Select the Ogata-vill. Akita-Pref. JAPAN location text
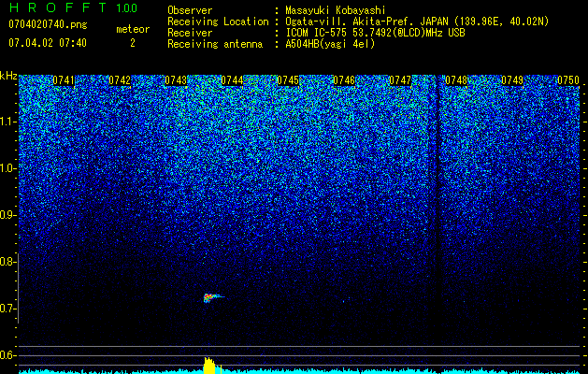Image resolution: width=588 pixels, height=374 pixels. click(417, 22)
